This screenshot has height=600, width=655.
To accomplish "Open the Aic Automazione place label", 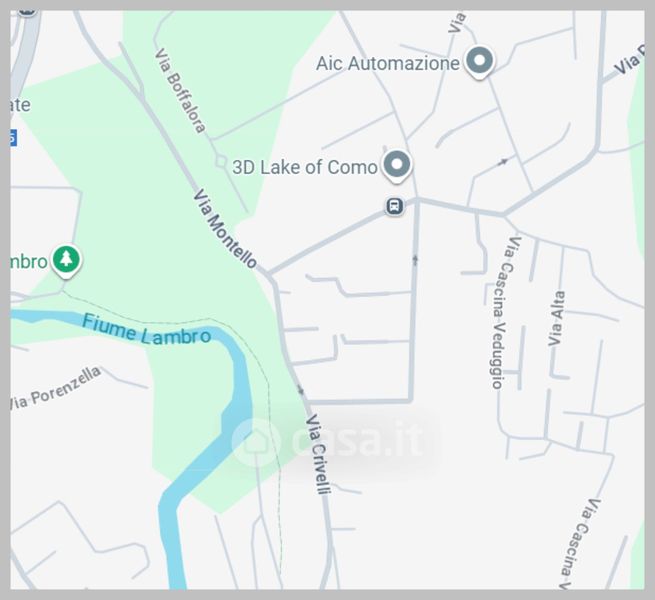I will (388, 64).
